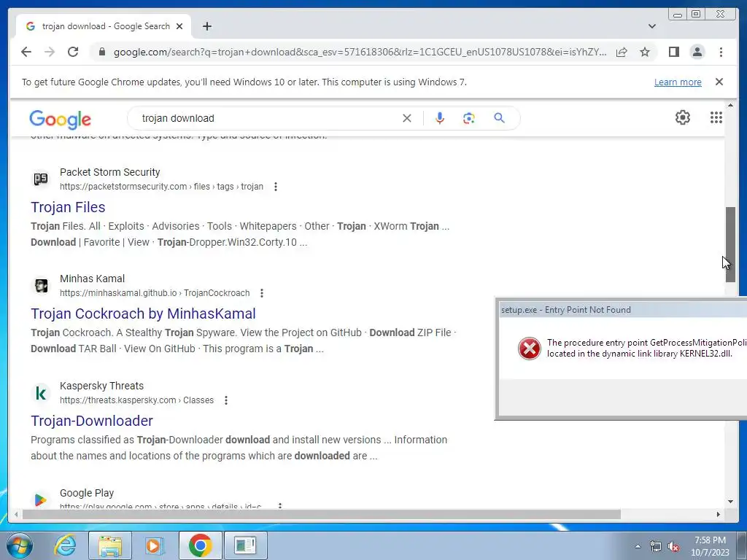The height and width of the screenshot is (560, 747).
Task: Click the scroll right arrow
Action: [x=719, y=514]
